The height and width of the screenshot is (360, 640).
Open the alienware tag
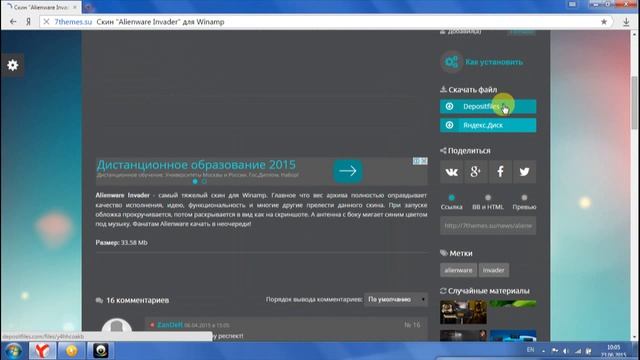(x=458, y=270)
